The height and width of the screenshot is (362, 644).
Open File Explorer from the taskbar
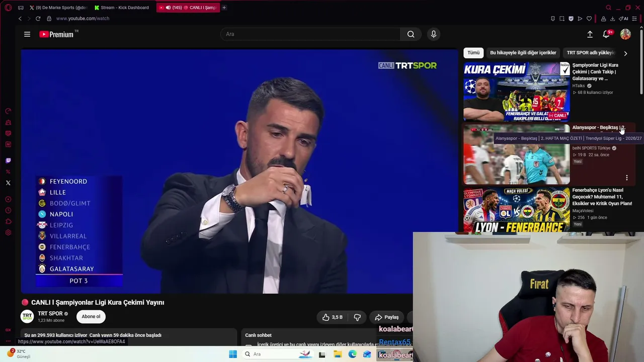click(x=338, y=354)
